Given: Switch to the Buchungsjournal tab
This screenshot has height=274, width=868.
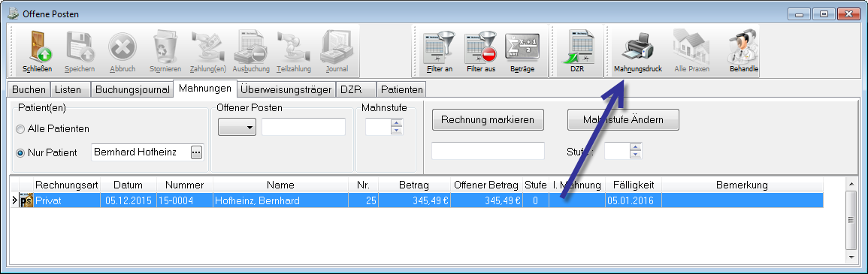Looking at the screenshot, I should tap(132, 89).
